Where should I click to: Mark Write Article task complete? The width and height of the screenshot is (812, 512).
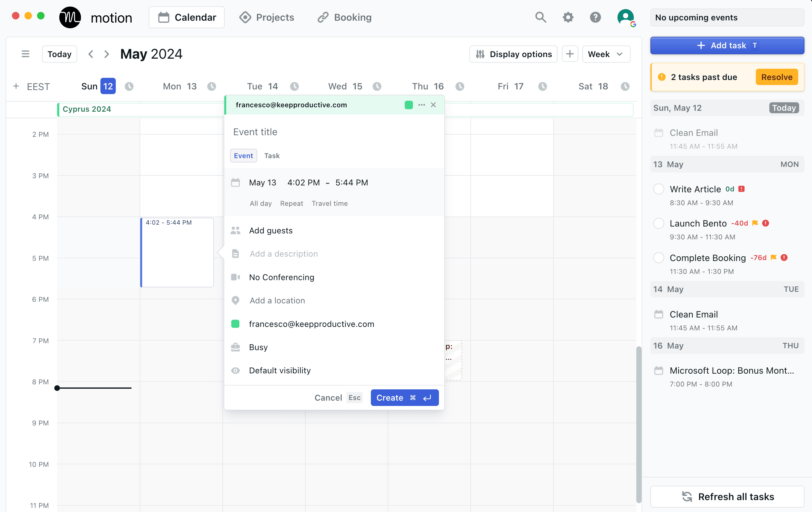pyautogui.click(x=659, y=189)
